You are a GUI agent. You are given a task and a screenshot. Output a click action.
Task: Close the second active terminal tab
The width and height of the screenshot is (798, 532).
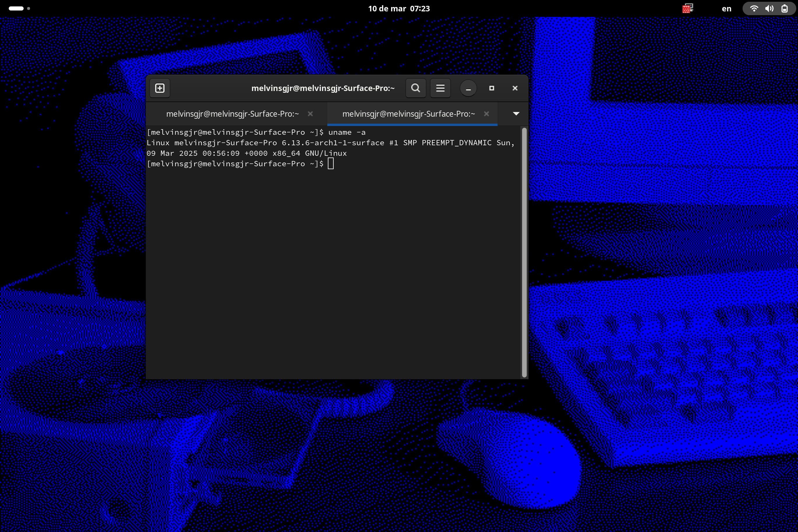click(486, 114)
